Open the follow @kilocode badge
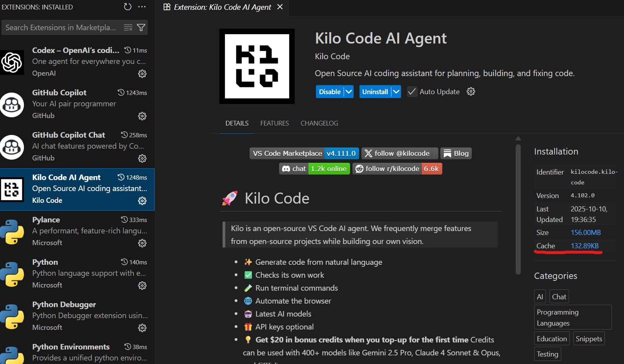 tap(400, 153)
